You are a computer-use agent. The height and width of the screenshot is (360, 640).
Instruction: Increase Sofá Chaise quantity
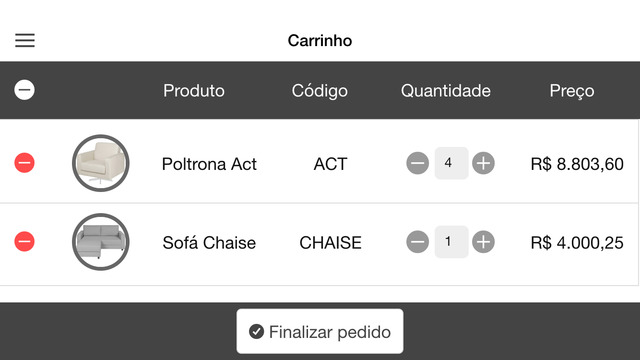tap(483, 242)
